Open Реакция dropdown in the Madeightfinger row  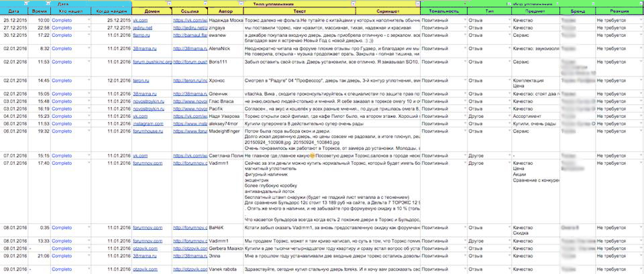[x=641, y=131]
